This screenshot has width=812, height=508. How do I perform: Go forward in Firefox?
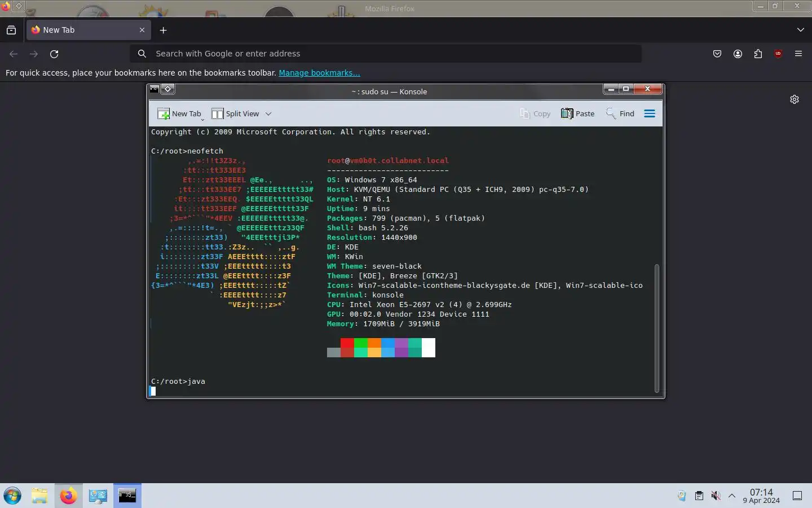coord(34,54)
